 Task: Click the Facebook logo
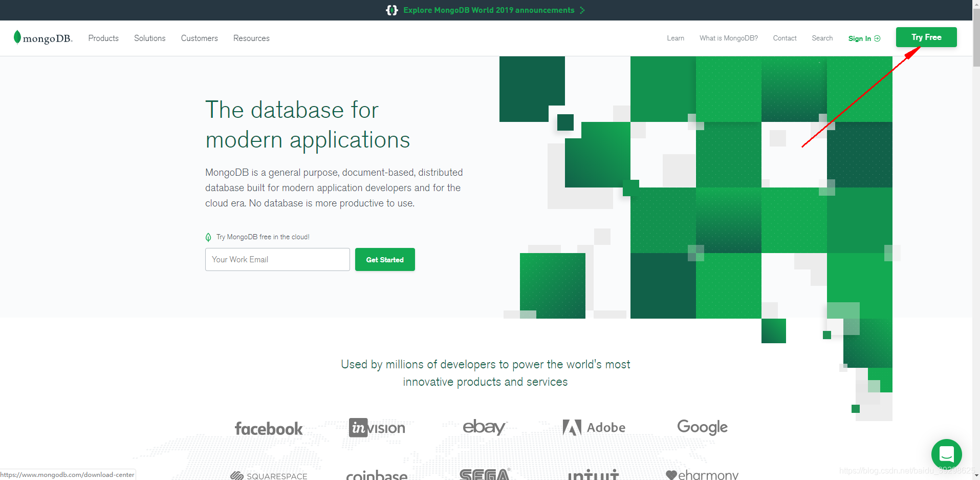point(269,428)
